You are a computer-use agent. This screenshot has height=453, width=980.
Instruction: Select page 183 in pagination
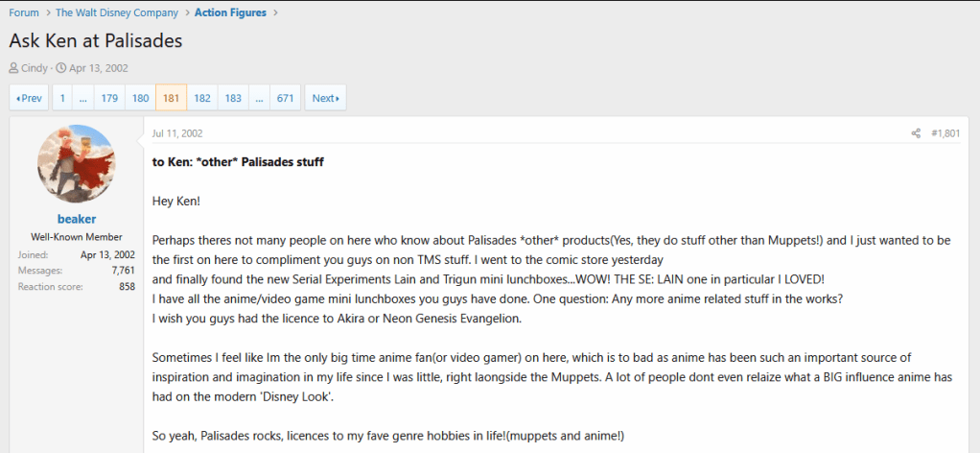pos(232,98)
